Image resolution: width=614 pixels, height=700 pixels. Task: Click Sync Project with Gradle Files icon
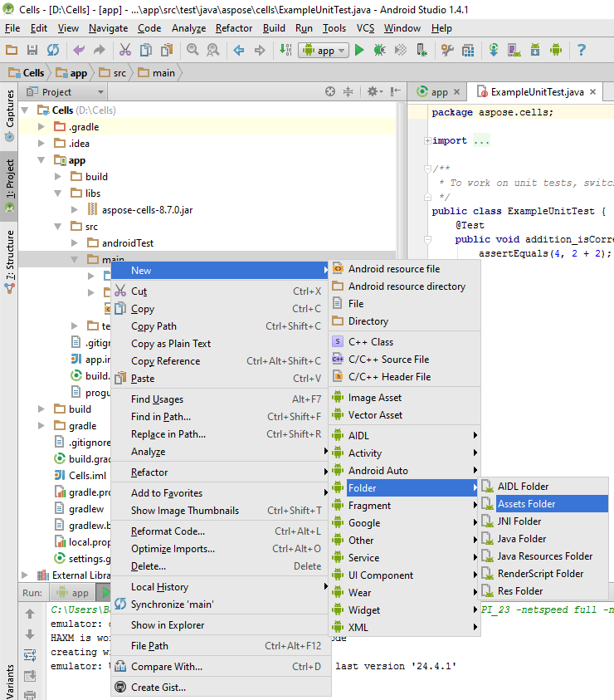tap(494, 50)
